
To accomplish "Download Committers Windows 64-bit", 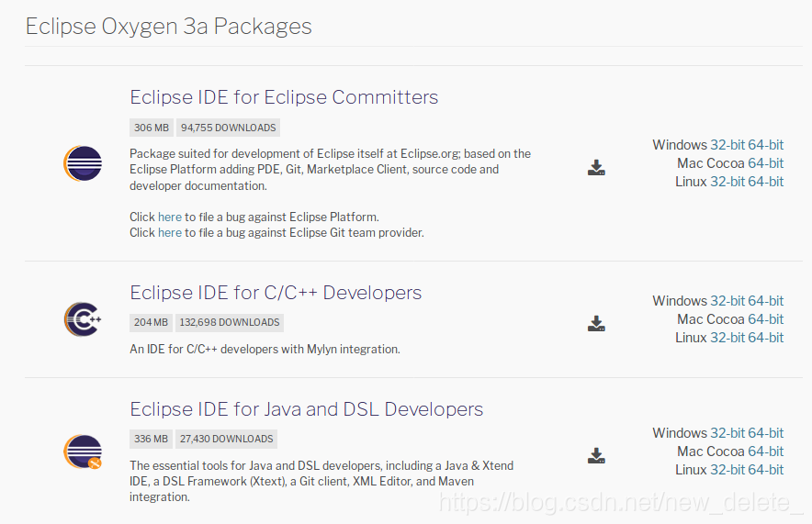I will point(765,145).
